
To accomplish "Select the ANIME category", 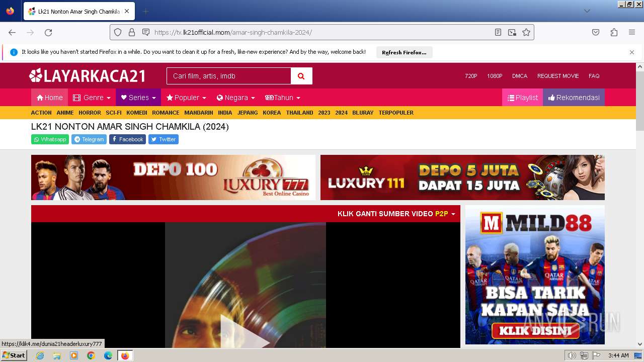I will (65, 113).
